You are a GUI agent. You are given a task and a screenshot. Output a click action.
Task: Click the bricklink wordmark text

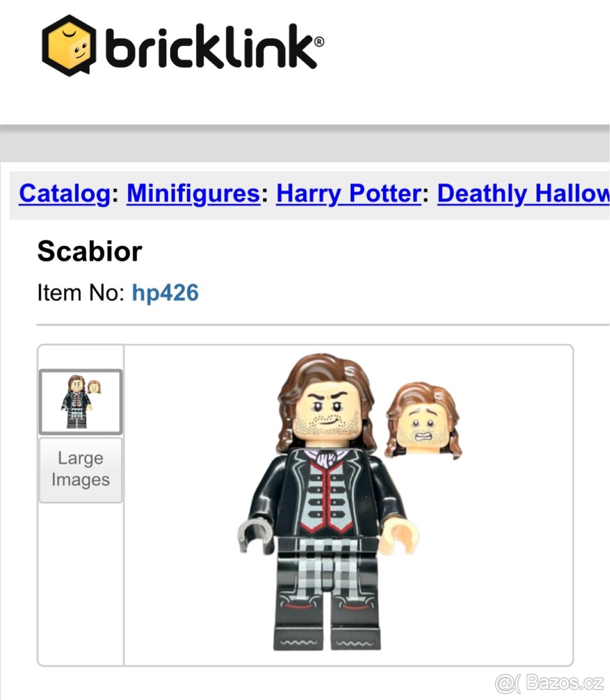(210, 46)
